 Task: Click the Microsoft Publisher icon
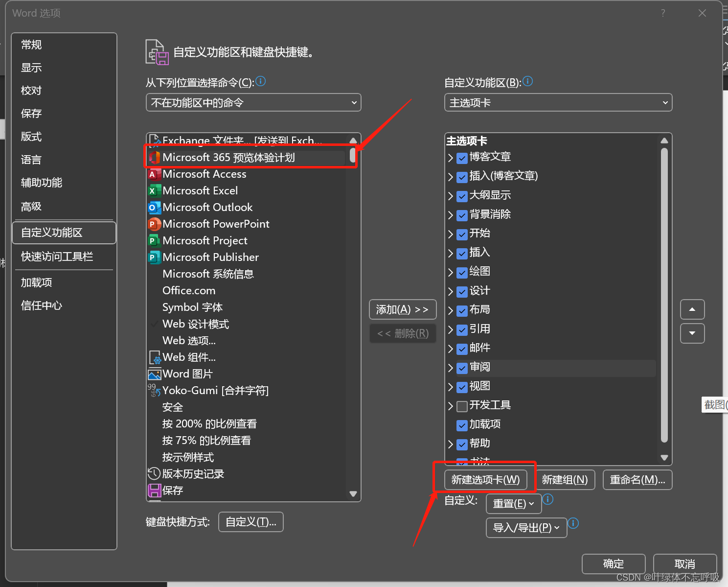pos(155,258)
